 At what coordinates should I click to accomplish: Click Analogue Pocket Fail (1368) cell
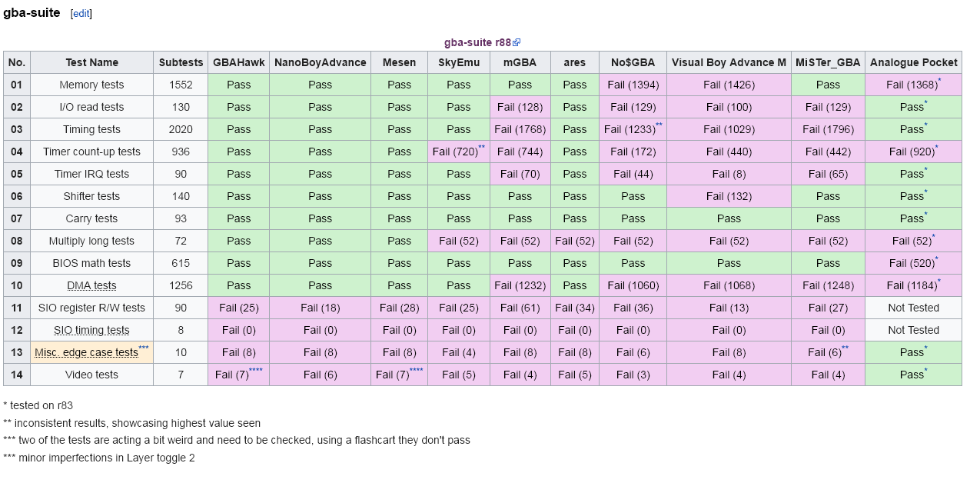pos(913,85)
